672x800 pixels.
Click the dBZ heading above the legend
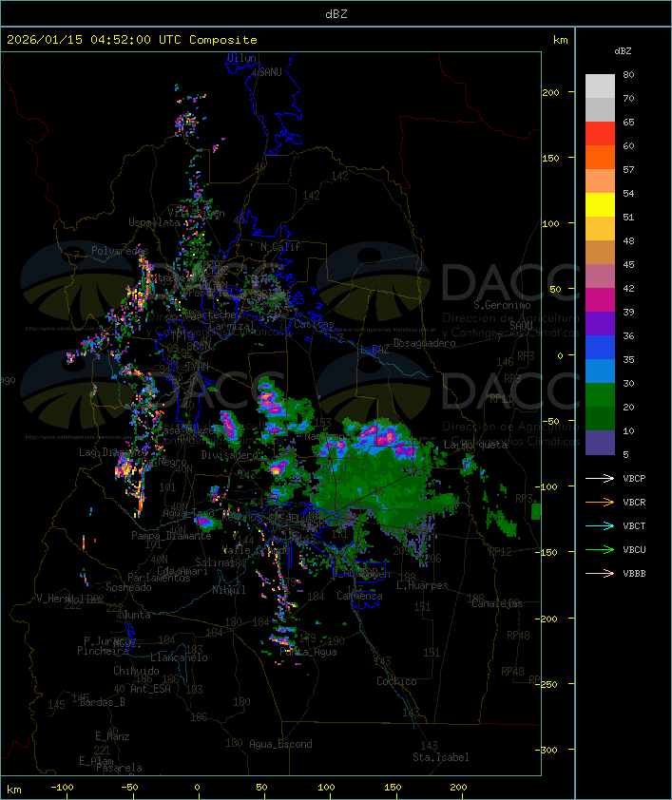coord(623,50)
